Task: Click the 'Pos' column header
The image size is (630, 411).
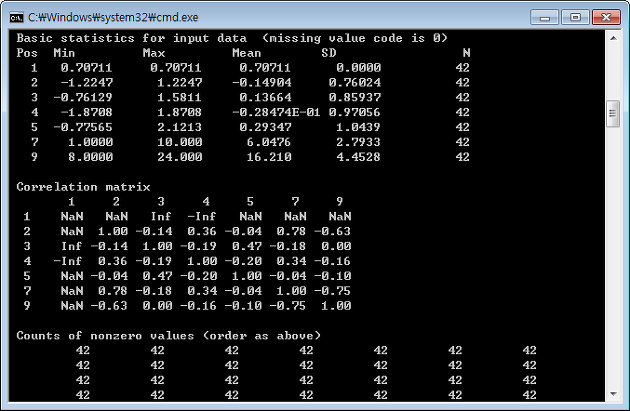Action: click(27, 53)
